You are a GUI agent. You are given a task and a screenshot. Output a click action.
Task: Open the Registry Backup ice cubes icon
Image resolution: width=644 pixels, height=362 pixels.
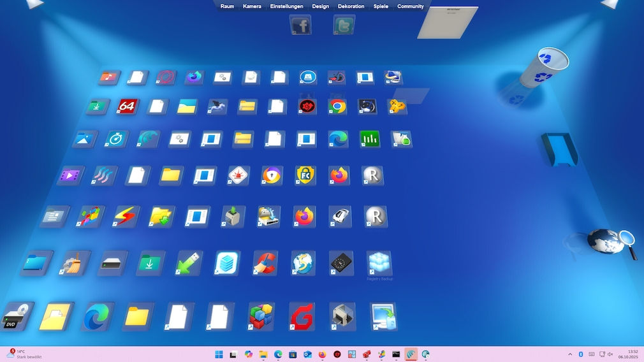tap(379, 263)
